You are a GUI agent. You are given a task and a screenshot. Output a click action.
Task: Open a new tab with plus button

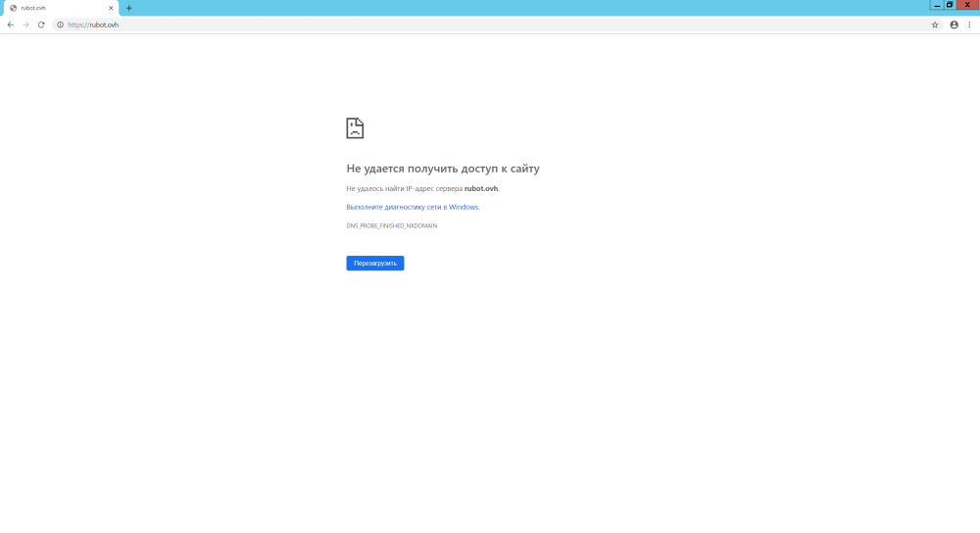(128, 8)
